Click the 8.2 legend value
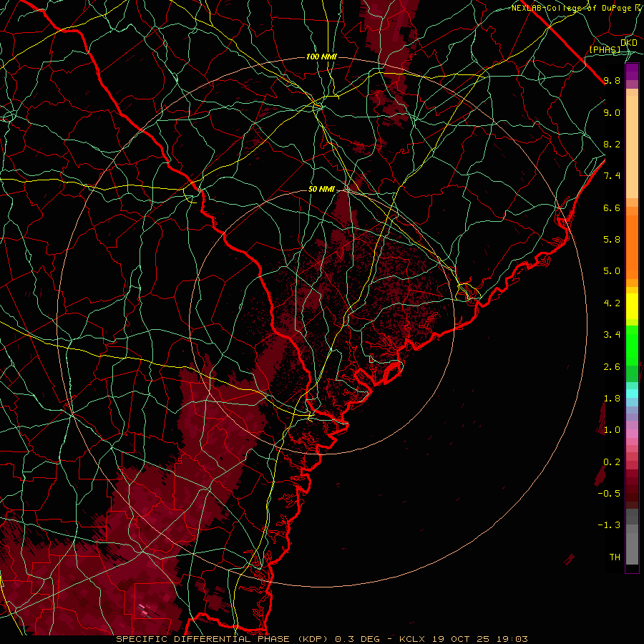The image size is (644, 644). pyautogui.click(x=612, y=144)
